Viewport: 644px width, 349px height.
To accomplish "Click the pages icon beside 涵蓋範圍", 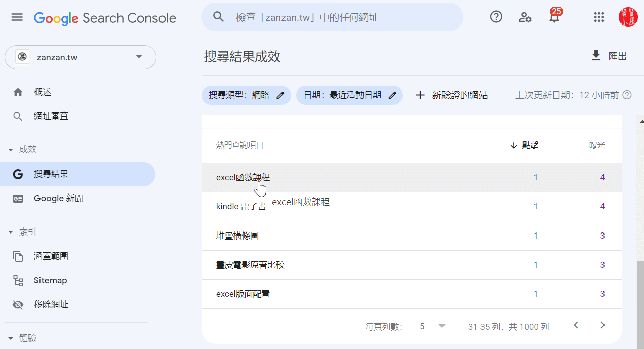I will [x=18, y=256].
